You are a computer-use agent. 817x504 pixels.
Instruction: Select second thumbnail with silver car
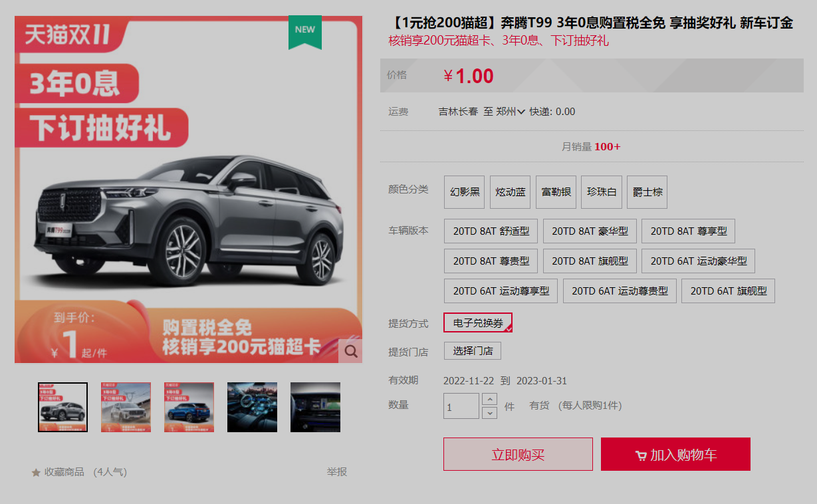pyautogui.click(x=126, y=407)
